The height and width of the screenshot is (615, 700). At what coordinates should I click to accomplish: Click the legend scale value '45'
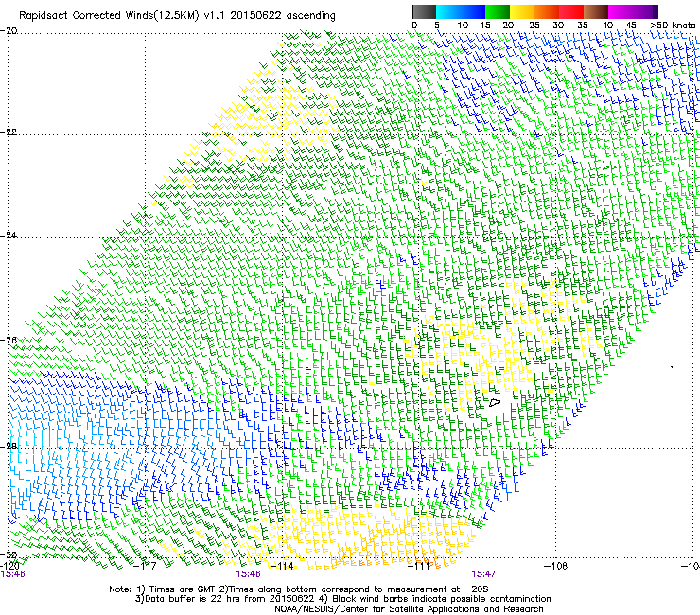[x=631, y=26]
